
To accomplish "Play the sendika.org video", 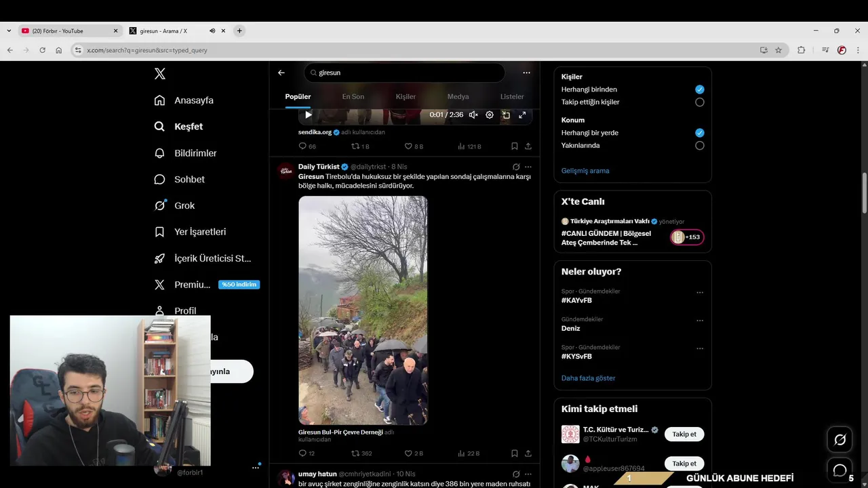I will [309, 115].
